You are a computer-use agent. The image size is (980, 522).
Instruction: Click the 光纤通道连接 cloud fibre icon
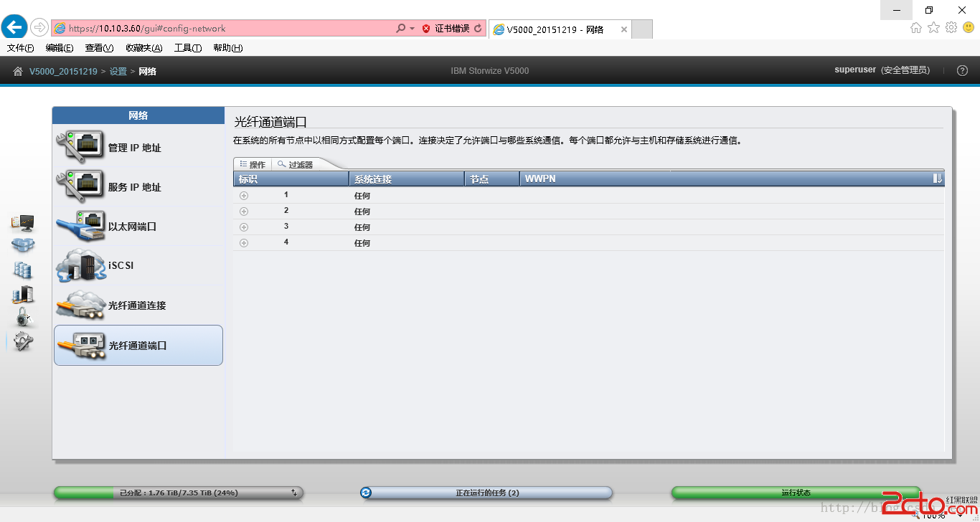coord(80,305)
